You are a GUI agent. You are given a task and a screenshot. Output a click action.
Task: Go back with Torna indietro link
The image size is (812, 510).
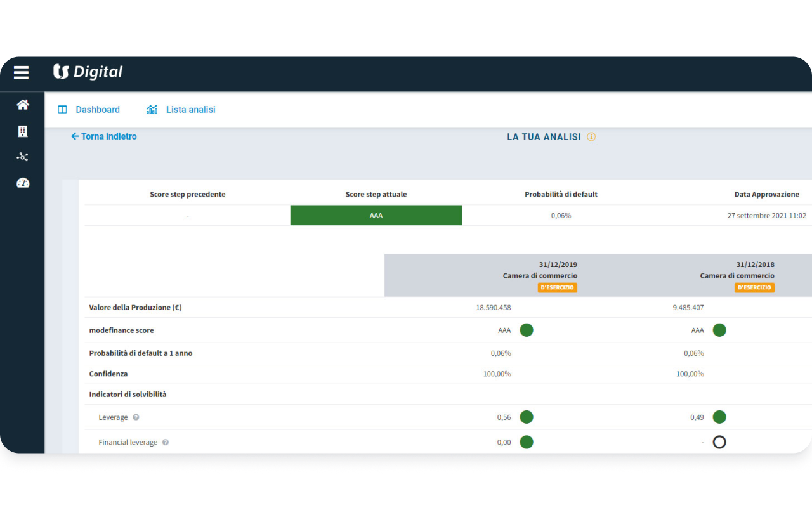(103, 136)
